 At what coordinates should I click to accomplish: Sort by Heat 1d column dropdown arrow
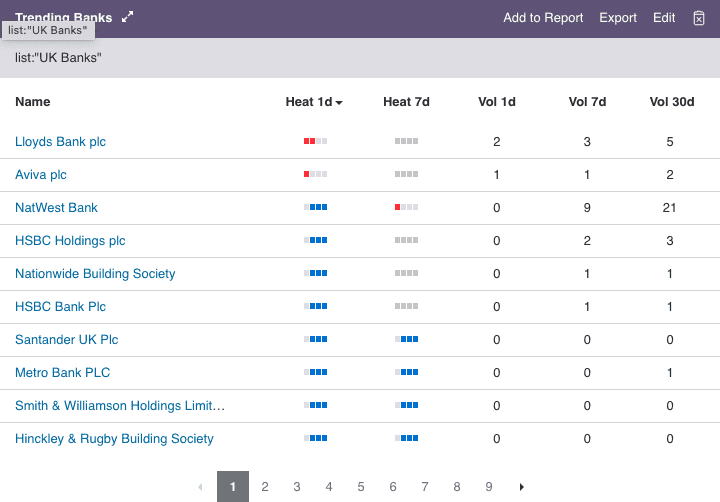coord(339,103)
